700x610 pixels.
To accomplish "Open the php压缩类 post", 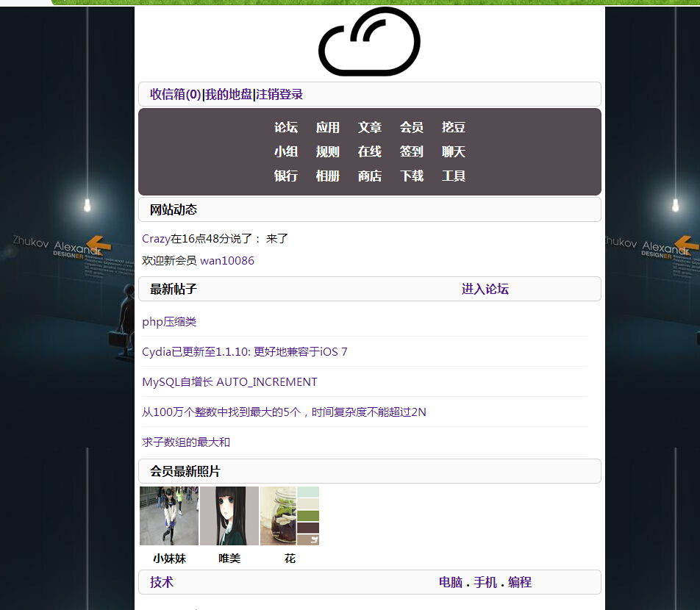I will coord(169,322).
